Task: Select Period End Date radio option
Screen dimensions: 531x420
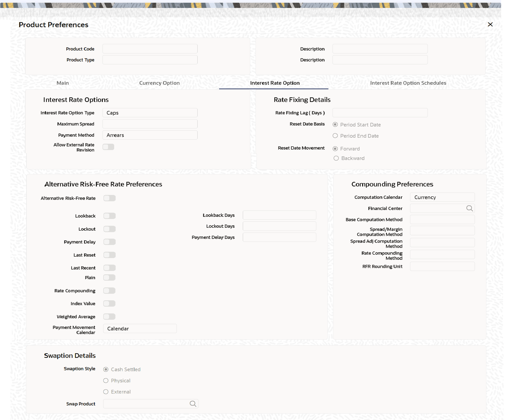Action: tap(335, 136)
